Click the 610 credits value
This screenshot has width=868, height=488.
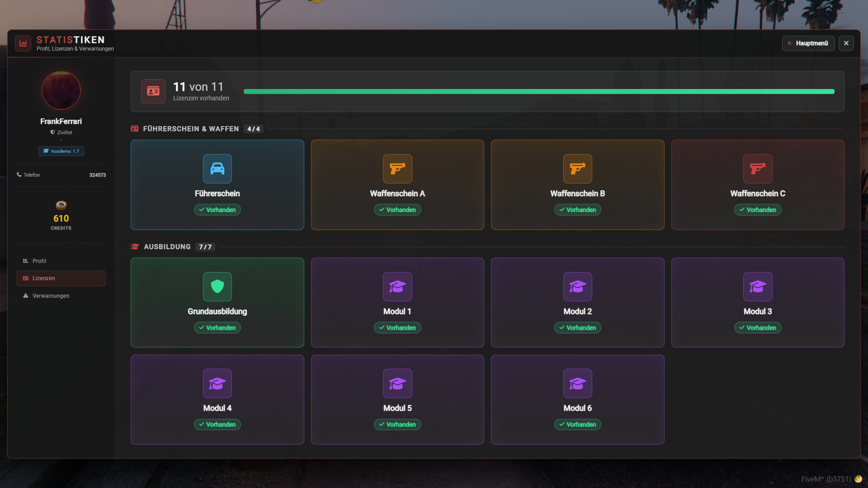point(61,219)
